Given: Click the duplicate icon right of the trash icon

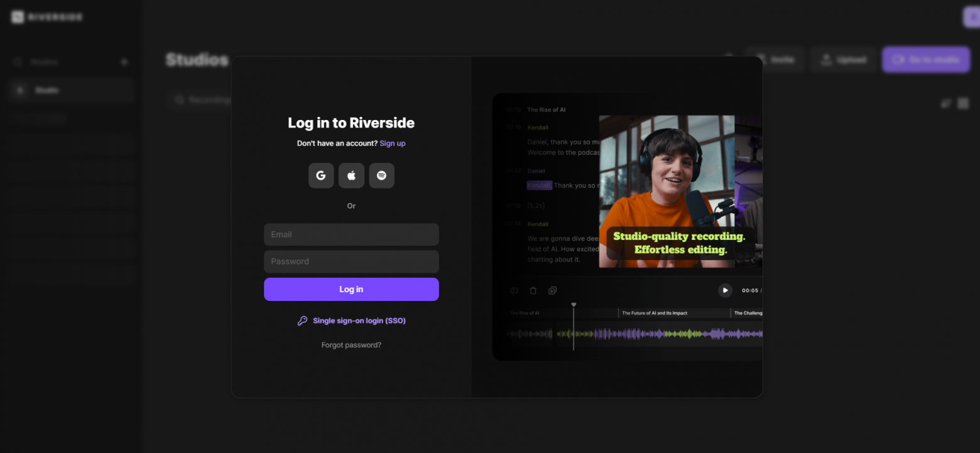Looking at the screenshot, I should point(552,290).
